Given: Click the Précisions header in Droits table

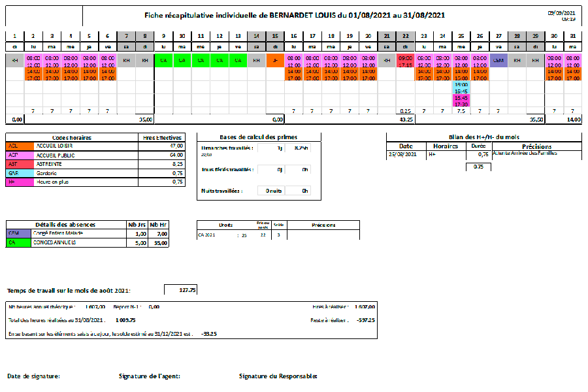Looking at the screenshot, I should click(x=323, y=225).
